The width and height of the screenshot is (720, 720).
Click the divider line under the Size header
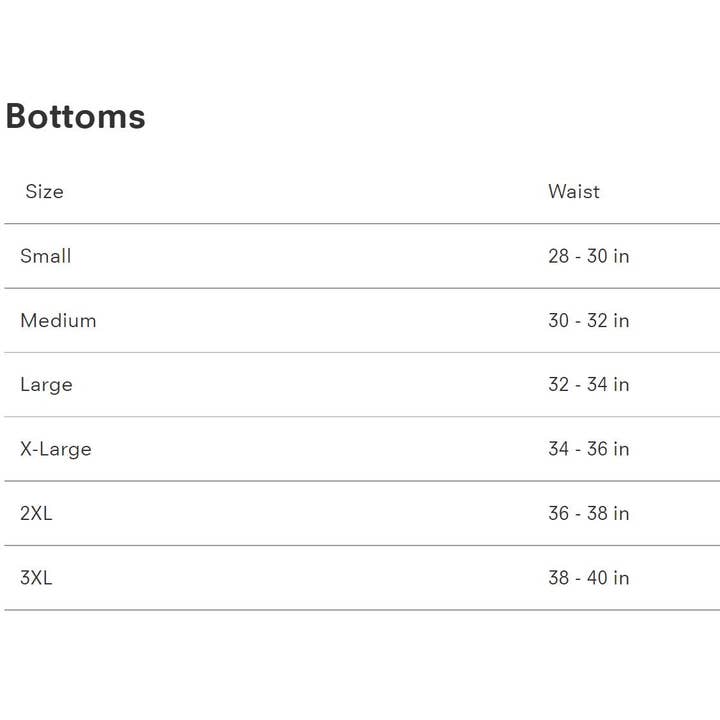[x=360, y=224]
